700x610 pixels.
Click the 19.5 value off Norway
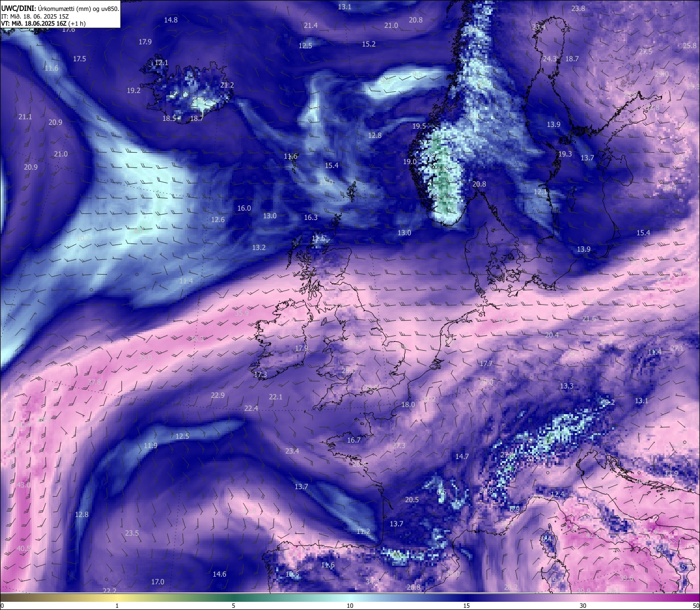tap(419, 126)
